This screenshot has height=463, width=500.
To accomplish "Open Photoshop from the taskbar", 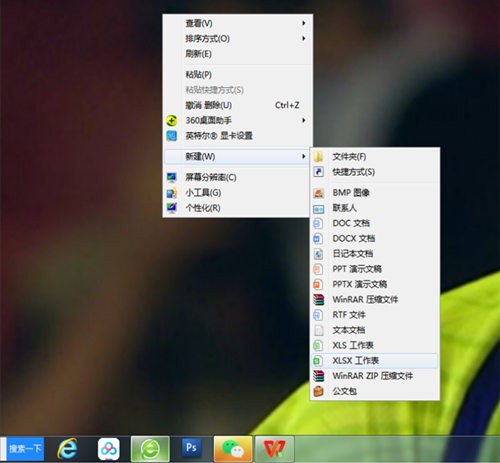I will pos(191,448).
